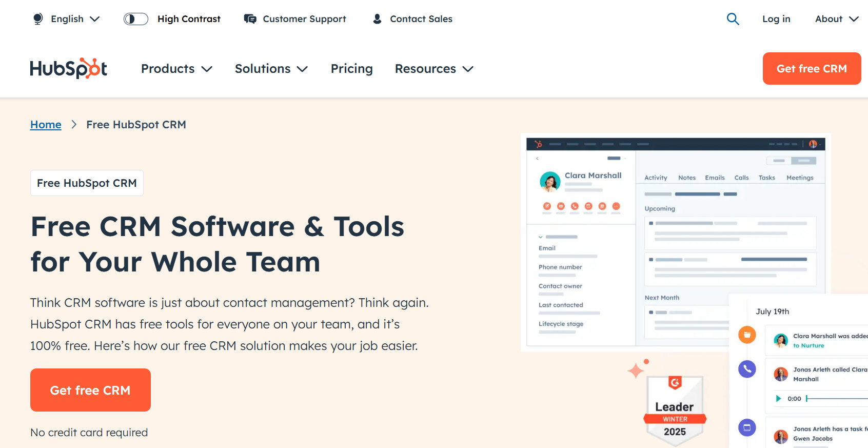
Task: Click the call audio progress slider
Action: pos(837,399)
